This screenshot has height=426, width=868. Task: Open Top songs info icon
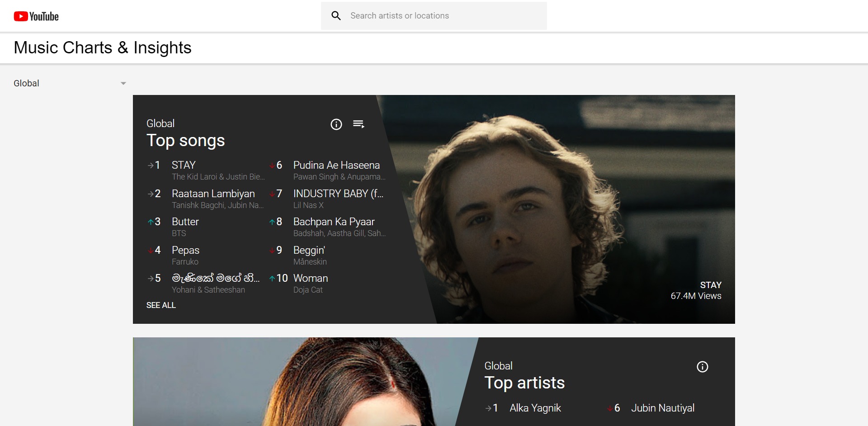click(336, 124)
